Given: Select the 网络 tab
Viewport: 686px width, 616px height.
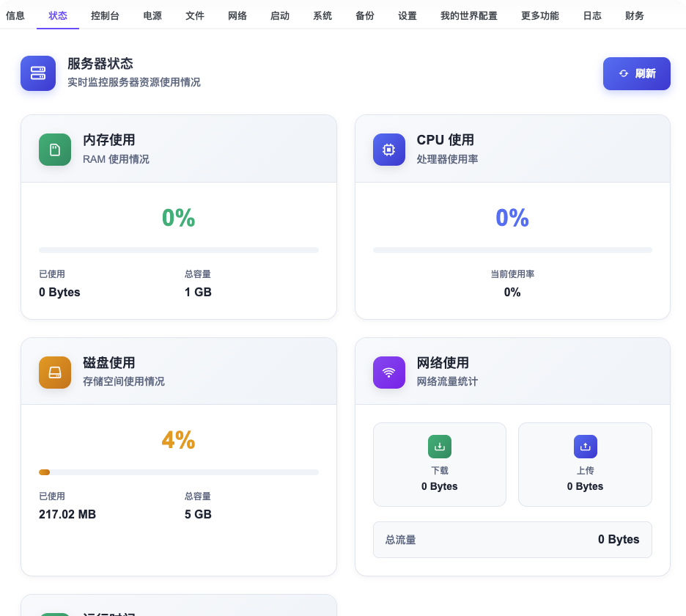Looking at the screenshot, I should pyautogui.click(x=237, y=15).
